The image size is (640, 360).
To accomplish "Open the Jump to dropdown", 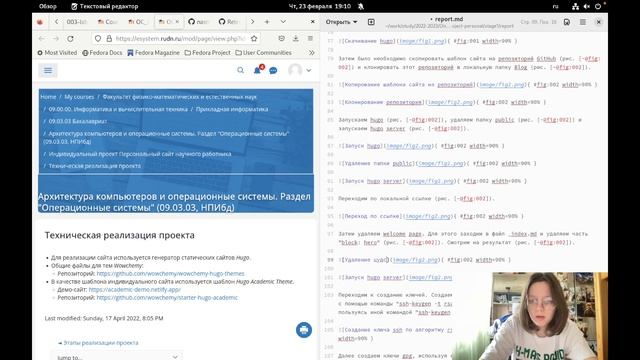I will click(117, 356).
